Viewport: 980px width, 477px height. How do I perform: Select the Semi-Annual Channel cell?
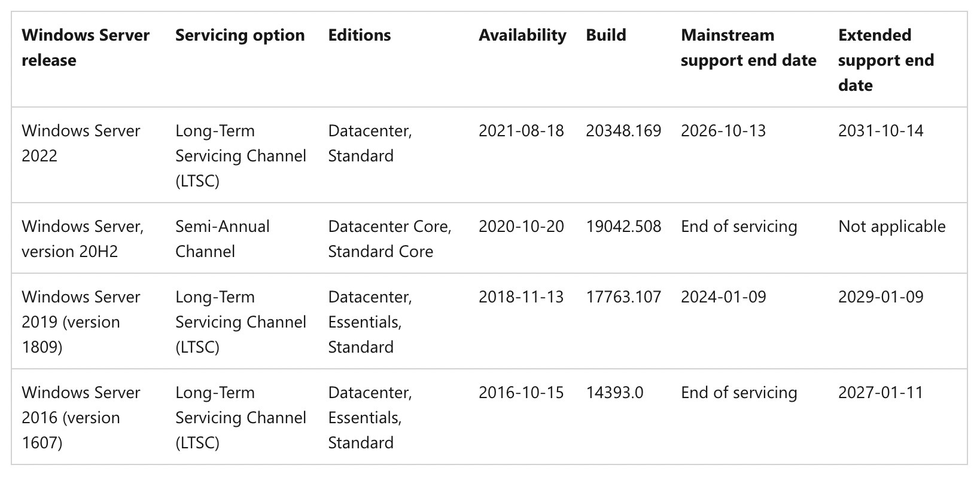pyautogui.click(x=223, y=239)
